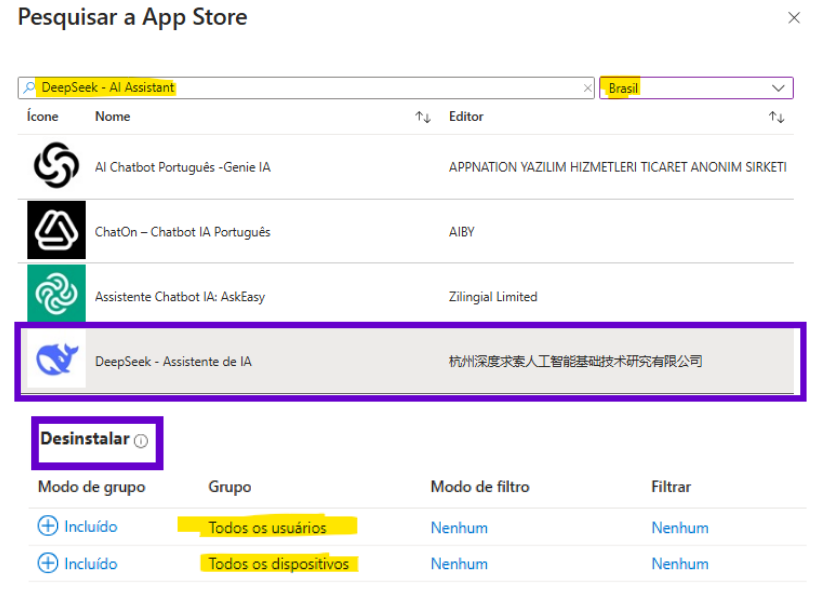Select the ChatOn app icon

click(56, 230)
